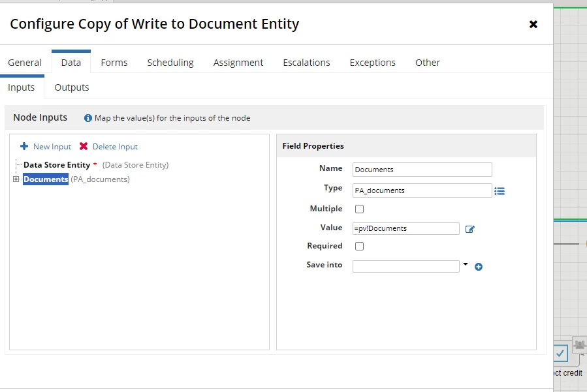Click the Save into field
587x392 pixels.
tap(406, 266)
